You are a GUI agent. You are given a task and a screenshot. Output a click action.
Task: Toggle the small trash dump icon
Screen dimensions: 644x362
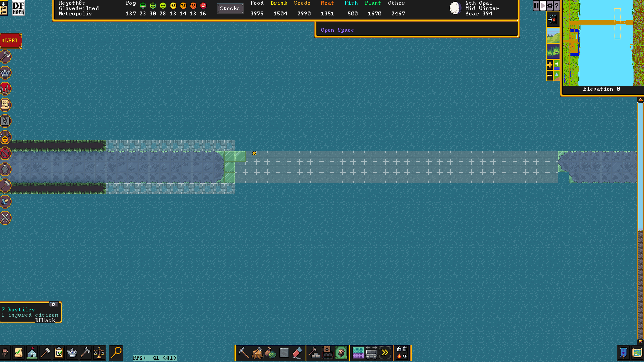[x=405, y=349]
